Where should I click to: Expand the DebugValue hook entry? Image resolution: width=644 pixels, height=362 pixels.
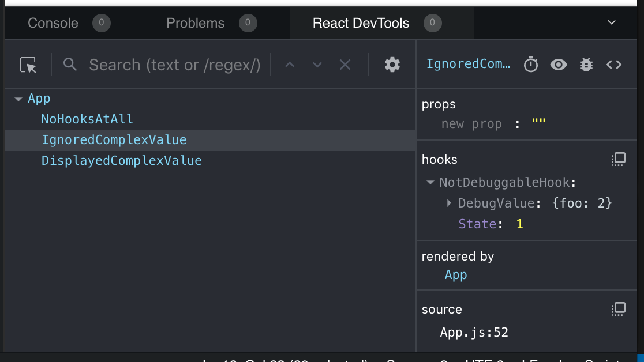(450, 203)
